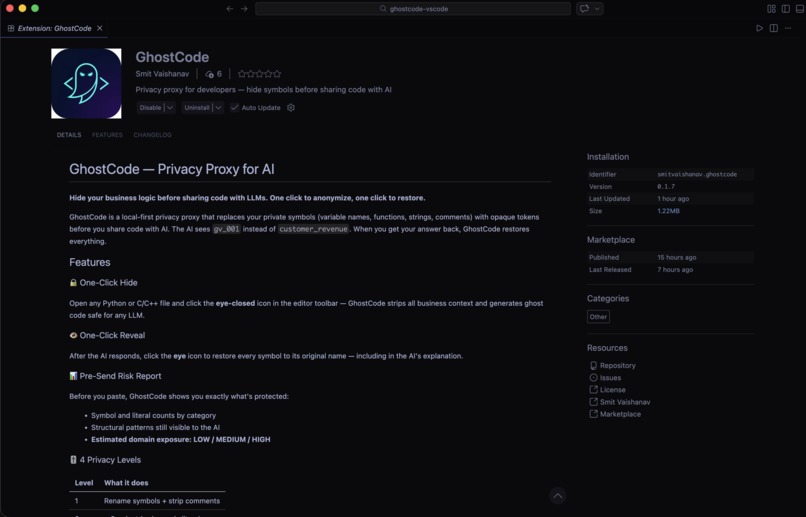This screenshot has width=806, height=517.
Task: Click the version value 0.1.7
Action: pyautogui.click(x=666, y=187)
